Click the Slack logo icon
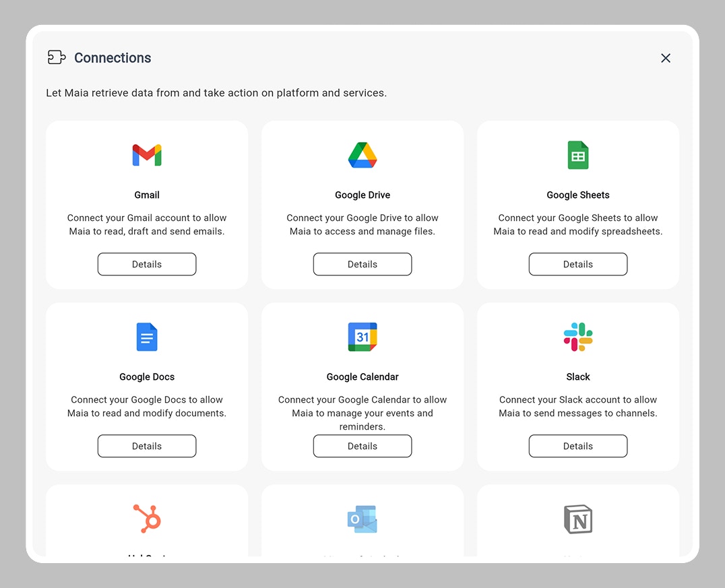Screen dimensions: 725x588 [x=578, y=337]
